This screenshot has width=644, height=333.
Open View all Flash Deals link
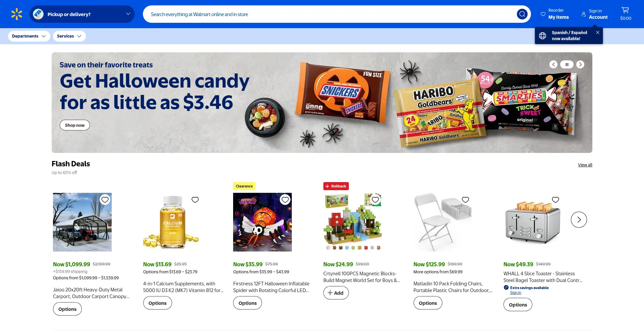click(585, 165)
